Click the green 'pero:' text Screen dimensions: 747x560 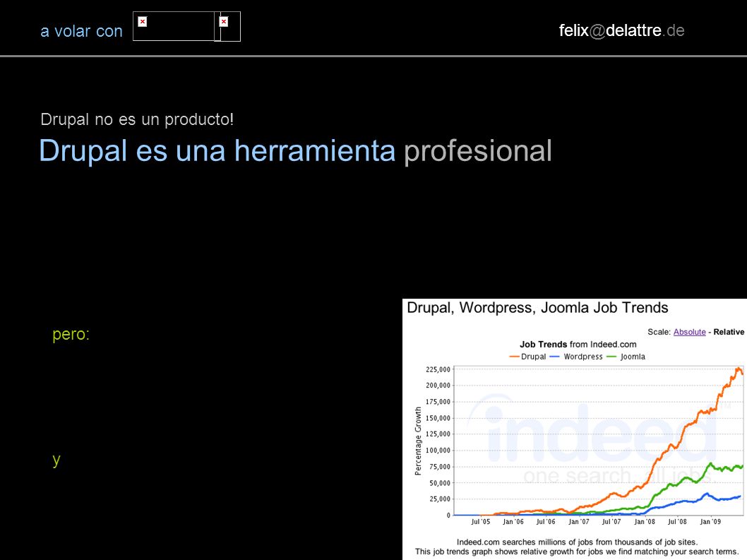click(71, 334)
